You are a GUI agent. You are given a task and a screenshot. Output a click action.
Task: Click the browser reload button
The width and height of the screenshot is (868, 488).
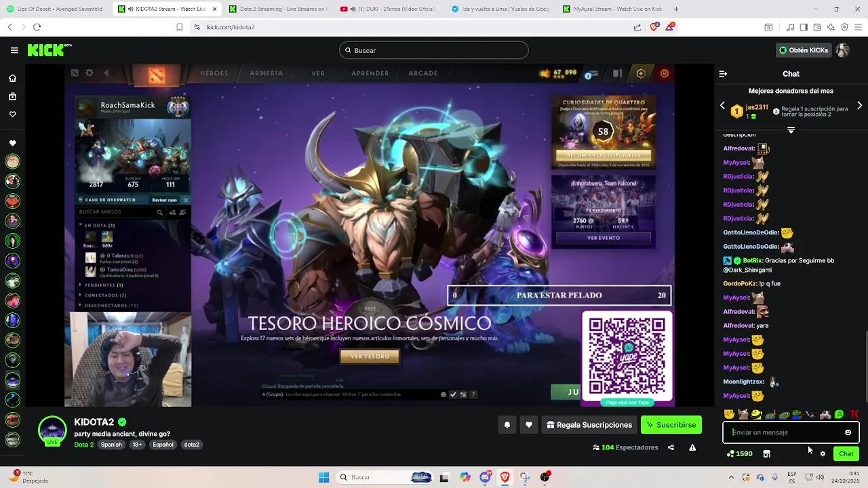[x=37, y=27]
